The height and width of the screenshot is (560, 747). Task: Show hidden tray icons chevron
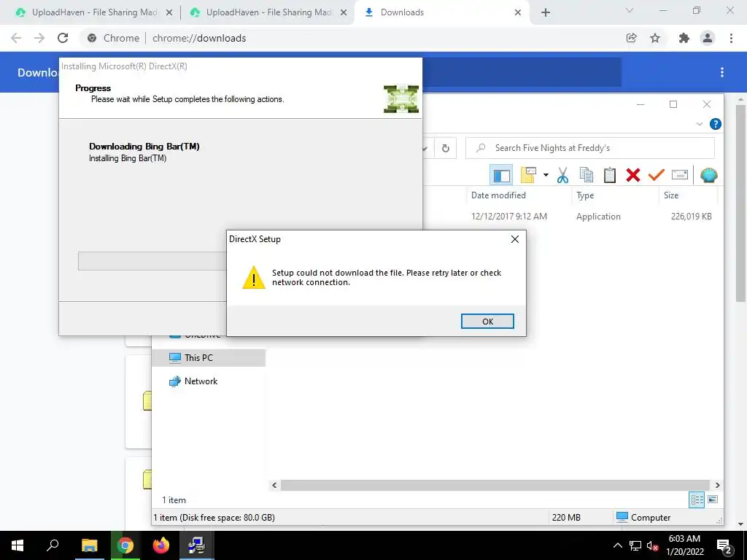click(x=617, y=545)
